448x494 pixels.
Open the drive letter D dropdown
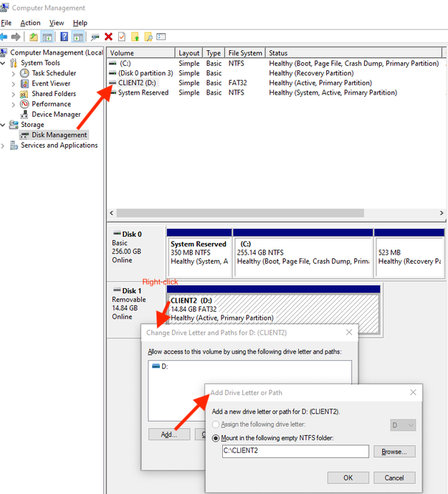tap(403, 425)
